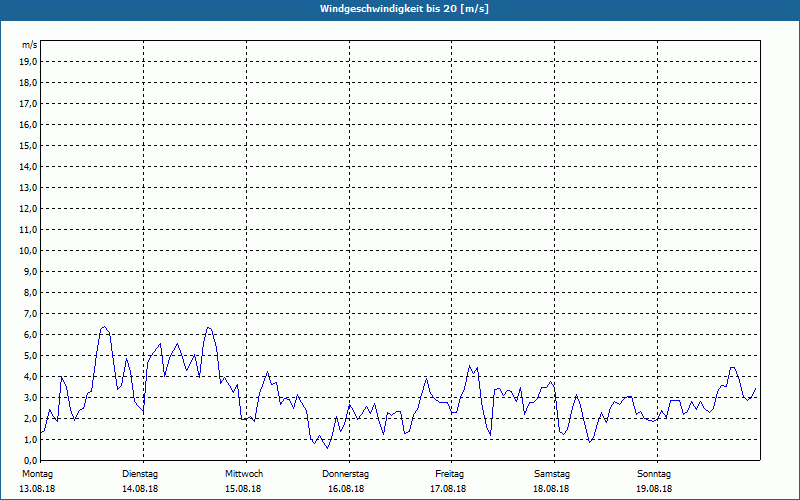Select the 6,0 y-axis value

30,335
